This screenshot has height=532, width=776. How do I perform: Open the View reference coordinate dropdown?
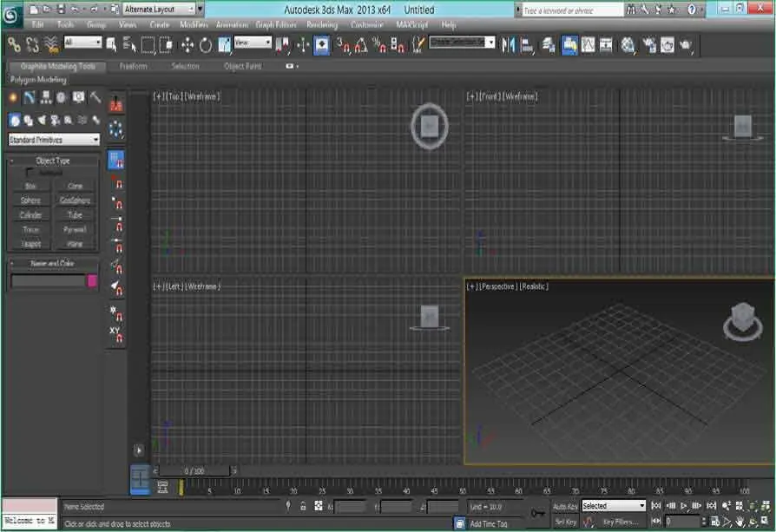(x=253, y=43)
